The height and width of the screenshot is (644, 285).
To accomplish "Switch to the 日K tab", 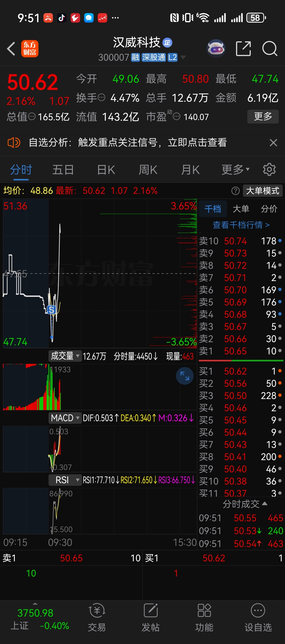I will pyautogui.click(x=106, y=170).
